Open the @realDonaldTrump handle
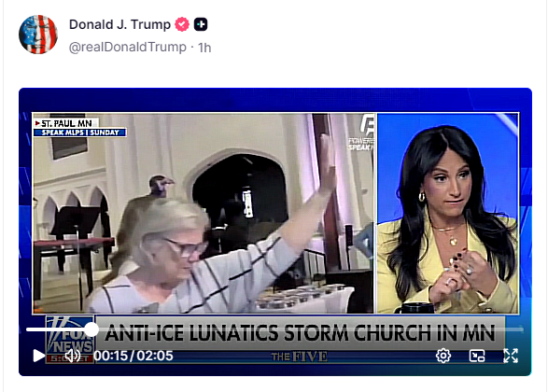This screenshot has width=548, height=392. [x=128, y=48]
